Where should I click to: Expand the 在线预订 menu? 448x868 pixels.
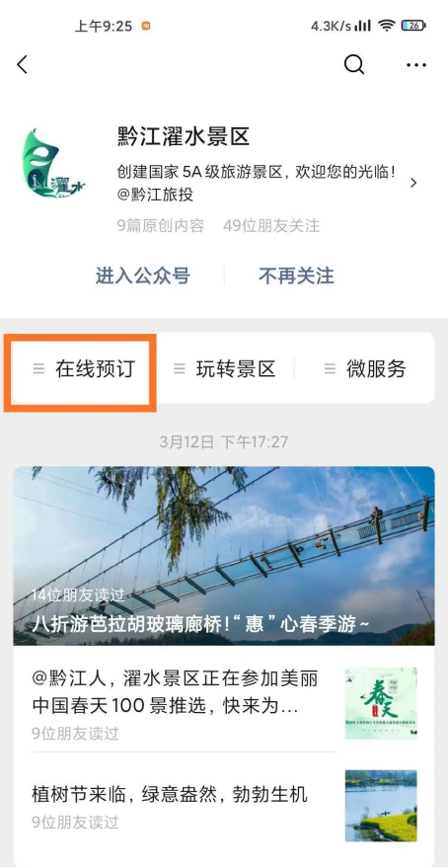pos(84,368)
